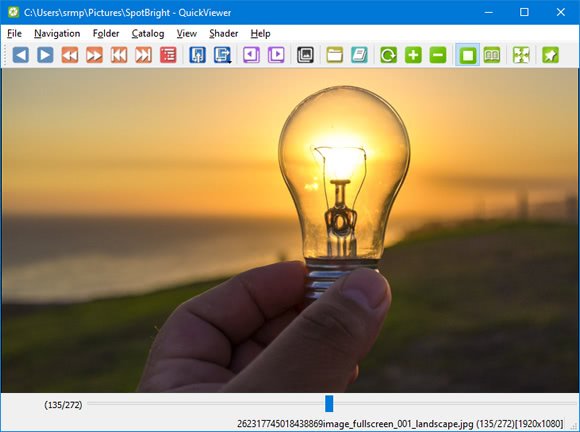
Task: Click the orange fast-forward double arrow icon
Action: click(x=94, y=55)
